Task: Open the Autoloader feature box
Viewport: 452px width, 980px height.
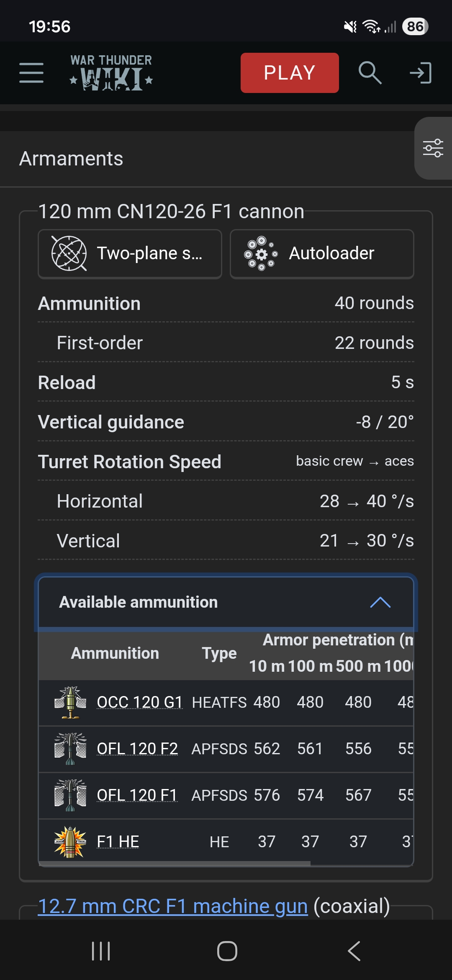Action: [x=322, y=254]
